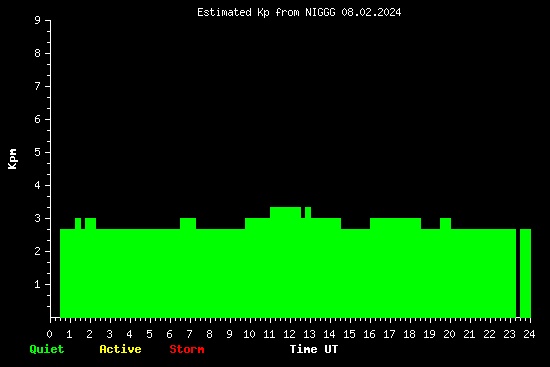Viewport: 550px width, 367px height.
Task: Click the 'Time UT' axis label
Action: coord(314,349)
